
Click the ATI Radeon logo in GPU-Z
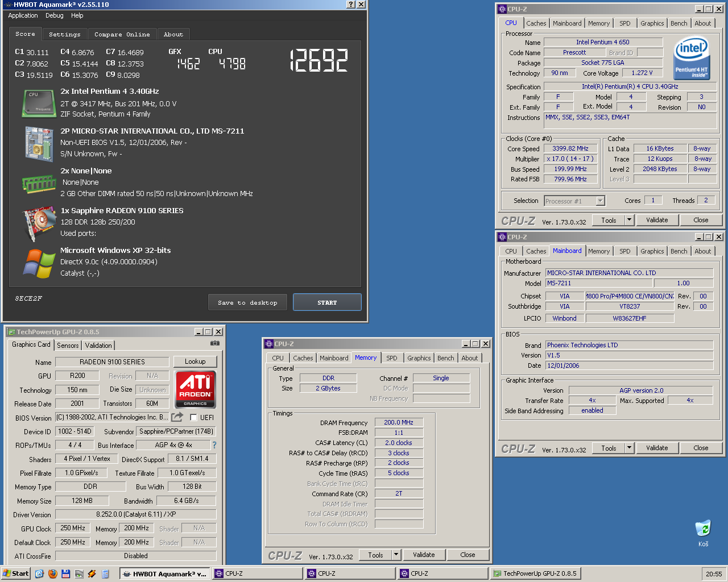(x=195, y=389)
